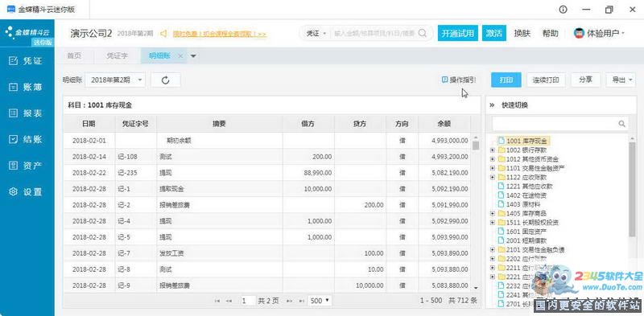
Task: Click the 开通试用 trial button
Action: pos(458,33)
